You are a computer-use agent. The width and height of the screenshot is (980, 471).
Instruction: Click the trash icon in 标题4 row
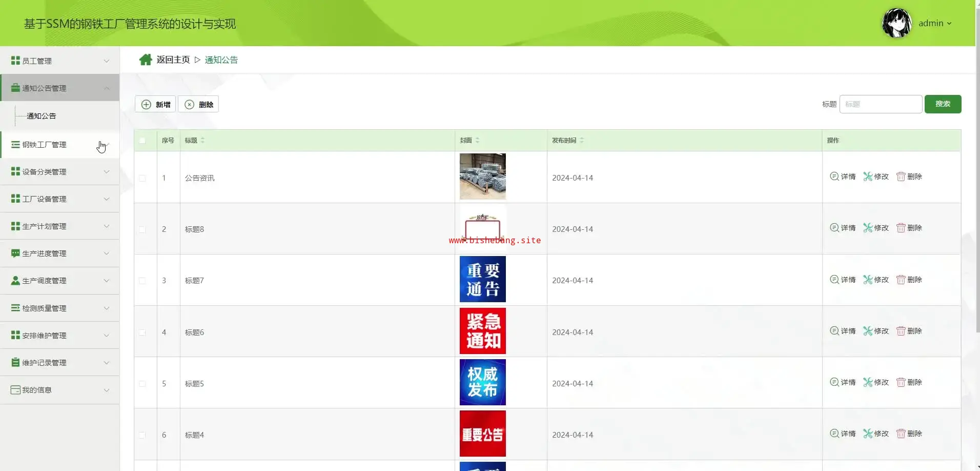coord(901,434)
